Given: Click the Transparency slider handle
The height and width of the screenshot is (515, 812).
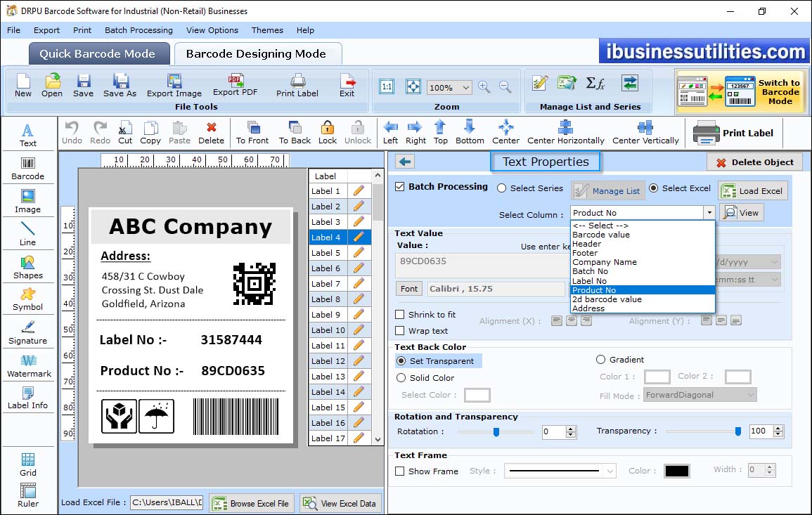Looking at the screenshot, I should (738, 431).
